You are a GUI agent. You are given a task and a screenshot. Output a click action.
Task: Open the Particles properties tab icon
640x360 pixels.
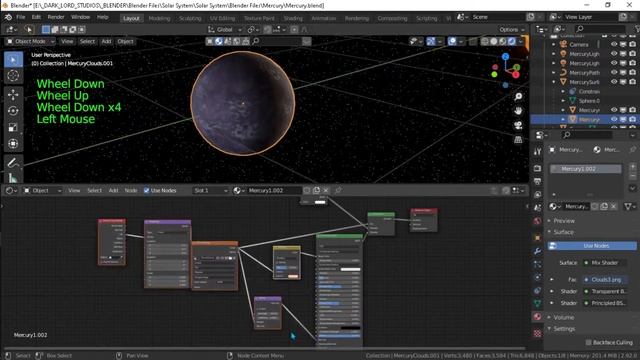coord(538,264)
